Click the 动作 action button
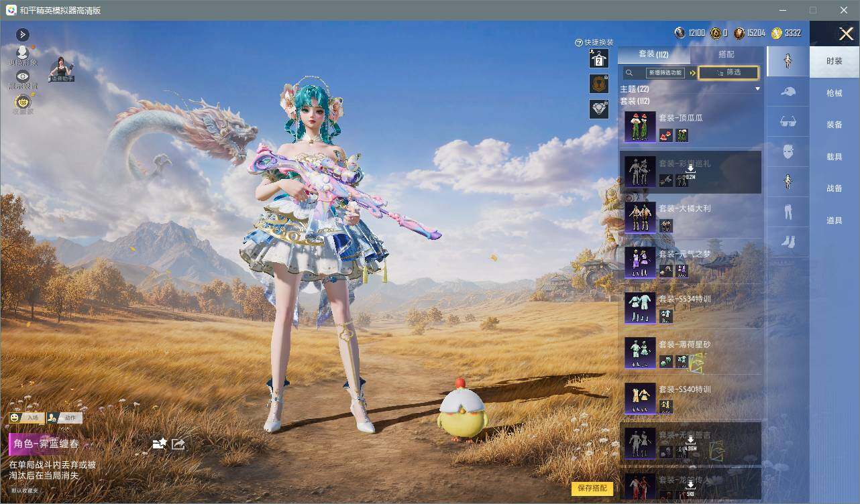The height and width of the screenshot is (504, 860). click(x=64, y=418)
